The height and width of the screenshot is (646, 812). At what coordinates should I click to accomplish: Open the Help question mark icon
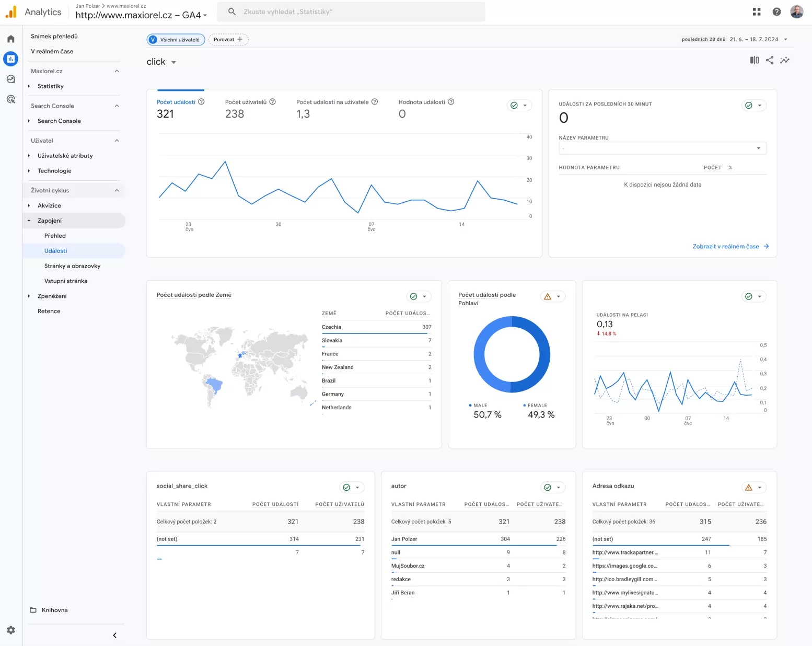777,12
